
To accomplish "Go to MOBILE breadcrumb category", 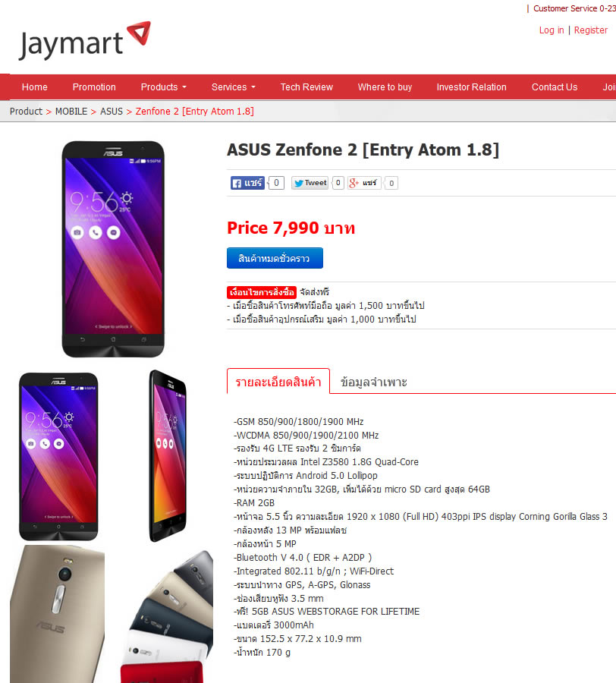I will 71,112.
